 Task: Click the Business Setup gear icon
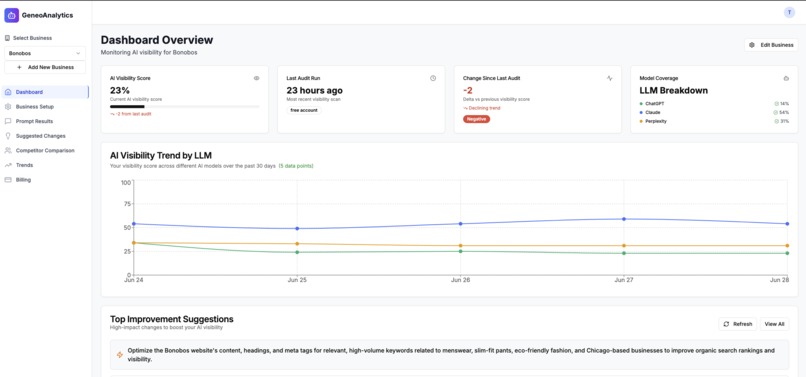pyautogui.click(x=8, y=106)
